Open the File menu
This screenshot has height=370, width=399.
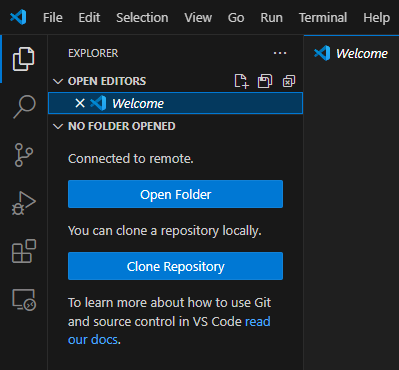(x=53, y=17)
